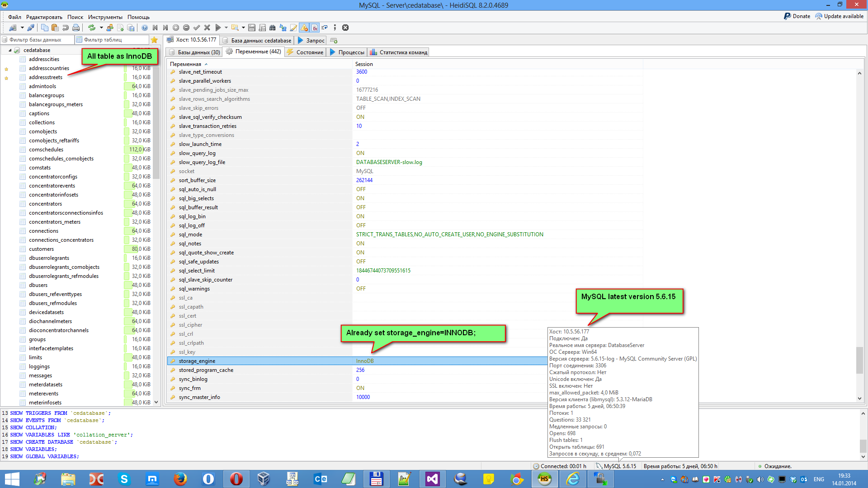Open the Редактировать menu
868x488 pixels.
[44, 17]
